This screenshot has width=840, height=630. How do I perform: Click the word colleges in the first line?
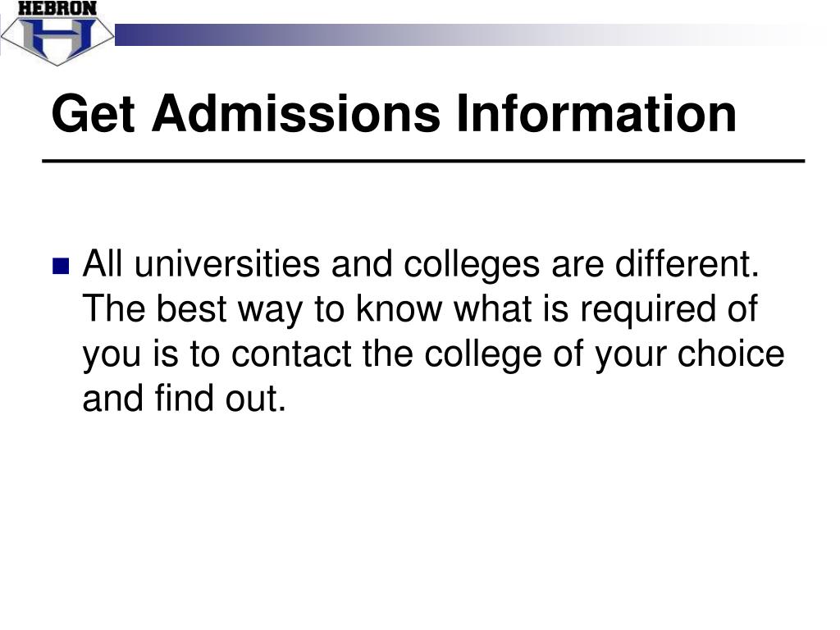472,267
